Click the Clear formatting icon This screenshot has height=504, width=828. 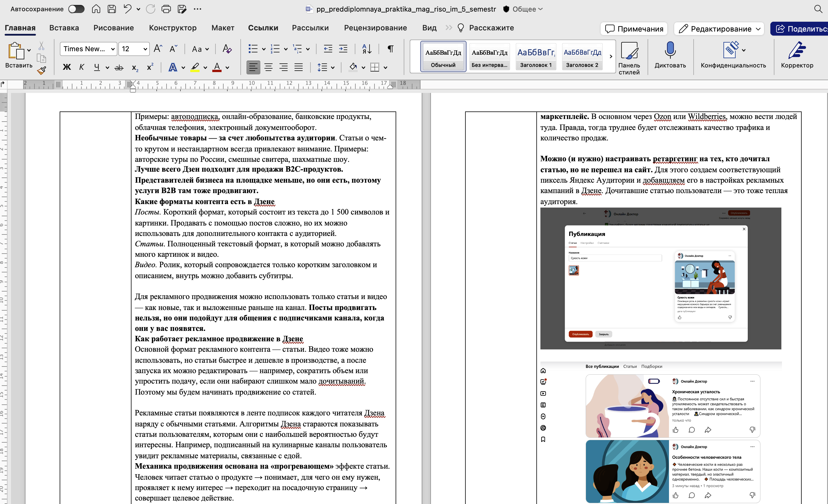click(x=227, y=49)
